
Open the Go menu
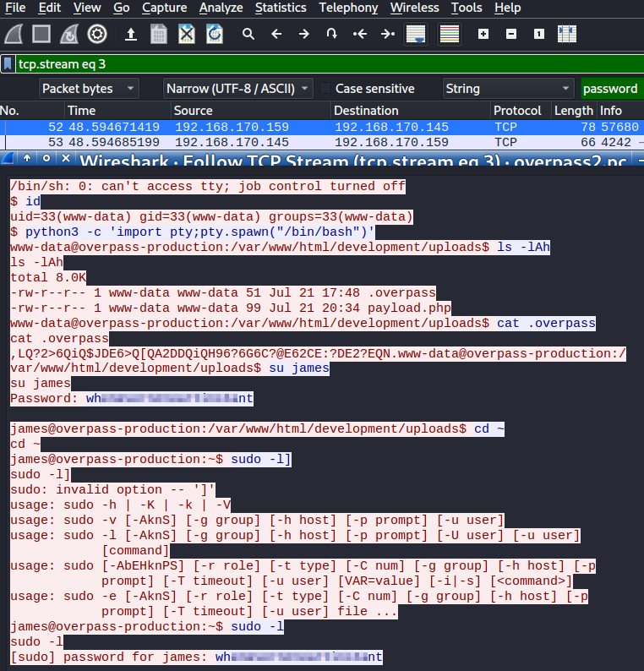pyautogui.click(x=122, y=8)
